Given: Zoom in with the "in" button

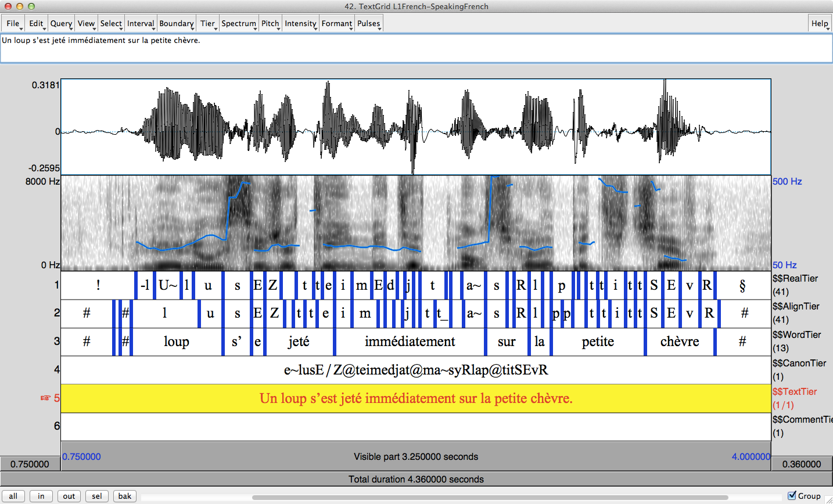Looking at the screenshot, I should click(x=41, y=496).
